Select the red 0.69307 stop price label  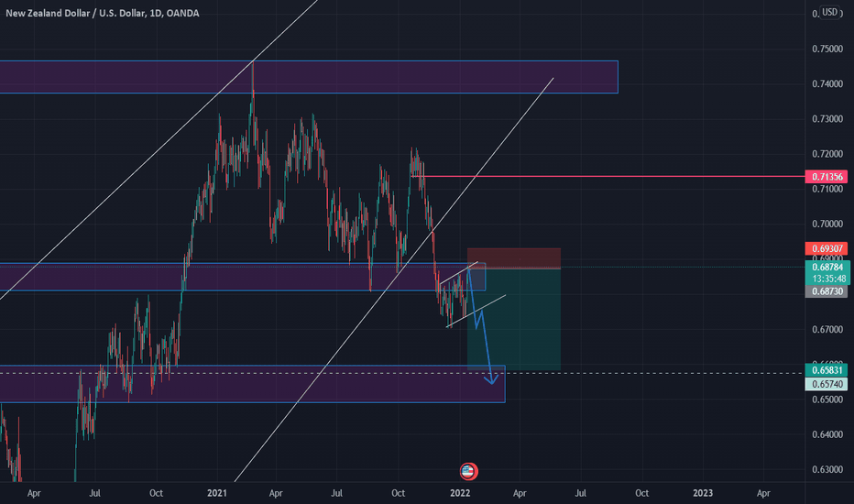[827, 248]
